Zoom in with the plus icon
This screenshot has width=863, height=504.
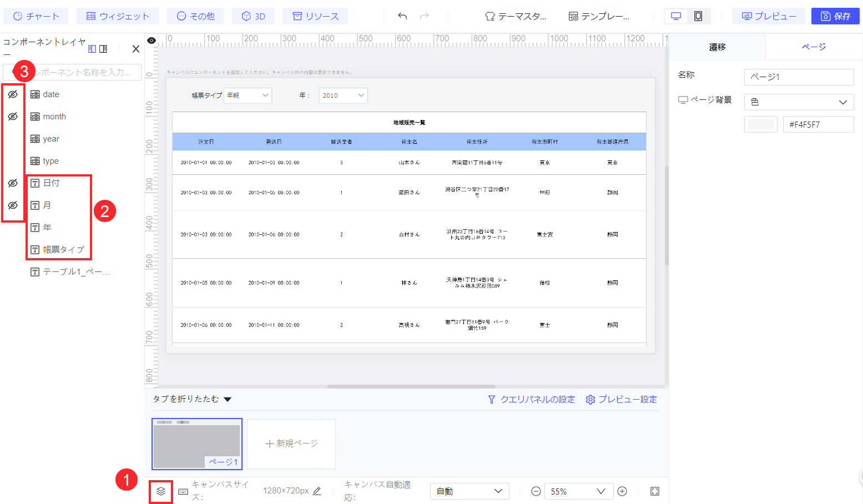click(622, 491)
